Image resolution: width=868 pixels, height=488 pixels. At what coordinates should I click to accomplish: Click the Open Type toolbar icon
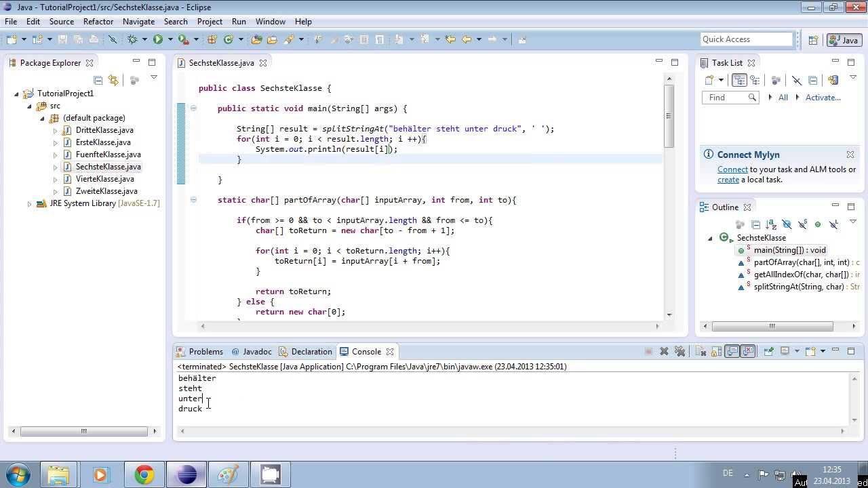(x=256, y=39)
